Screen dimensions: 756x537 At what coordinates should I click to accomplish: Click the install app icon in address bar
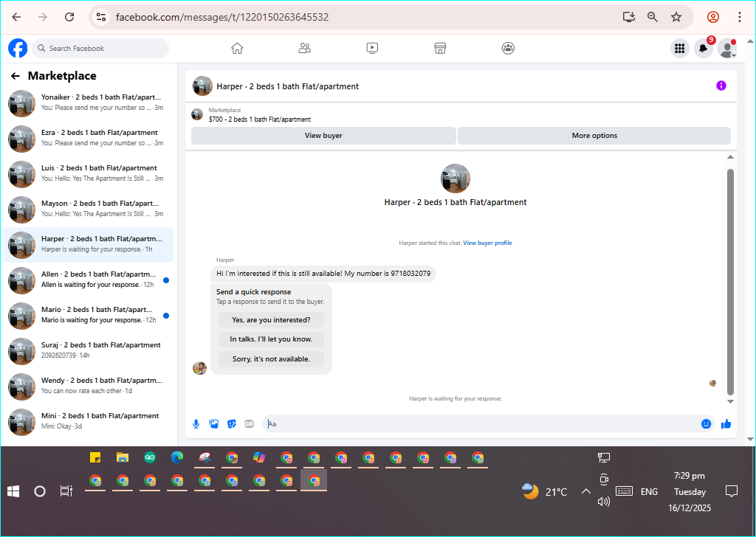click(x=629, y=17)
